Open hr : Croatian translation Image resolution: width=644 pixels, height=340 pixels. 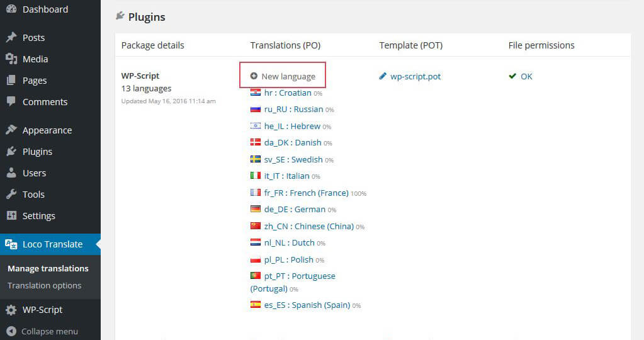point(288,93)
